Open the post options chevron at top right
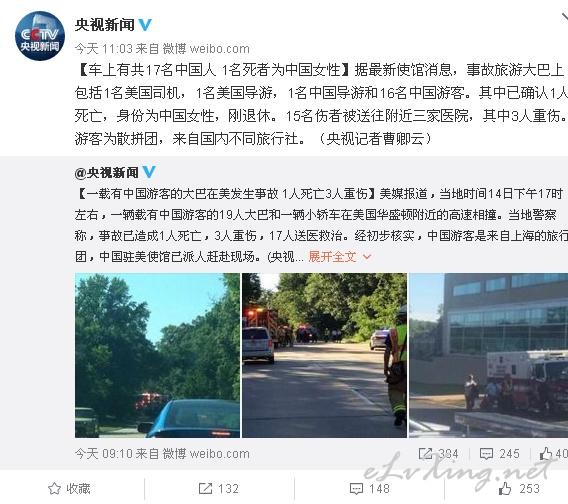The height and width of the screenshot is (504, 568). [564, 17]
